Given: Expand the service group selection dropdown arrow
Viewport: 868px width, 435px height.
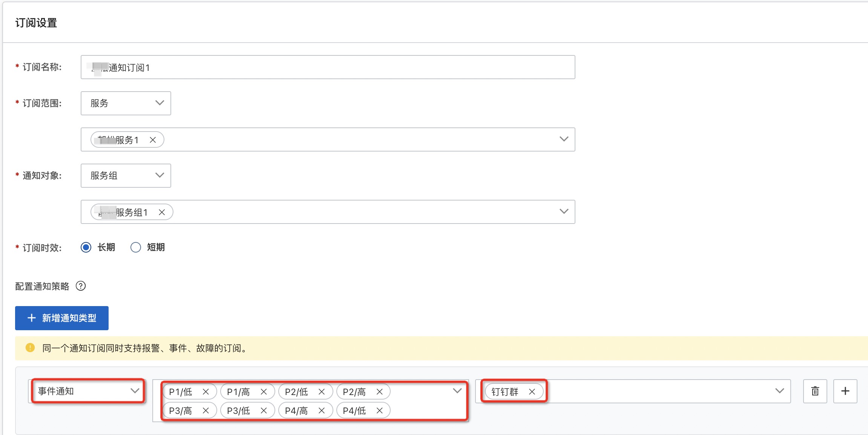Looking at the screenshot, I should pyautogui.click(x=564, y=211).
